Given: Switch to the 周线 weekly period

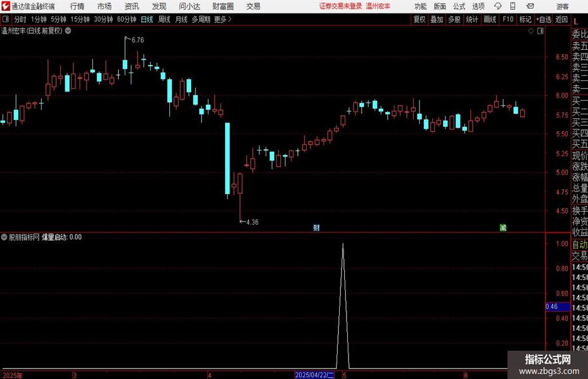Looking at the screenshot, I should tap(164, 19).
